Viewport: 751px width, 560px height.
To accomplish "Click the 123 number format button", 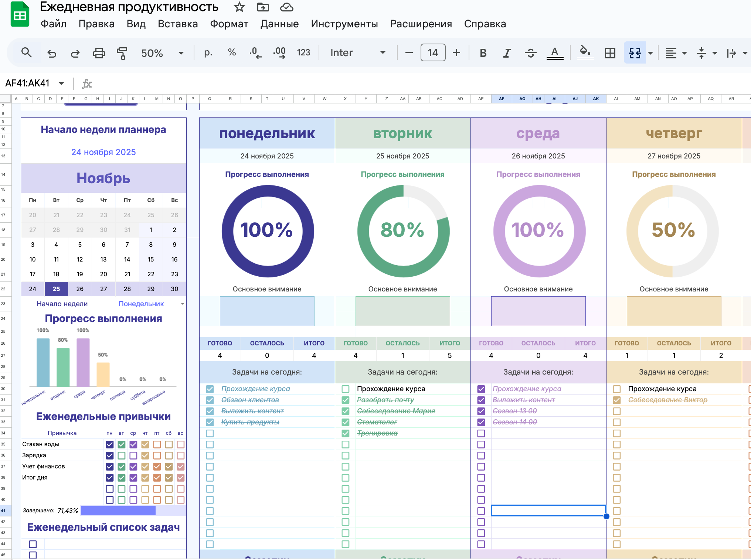I will pos(303,53).
